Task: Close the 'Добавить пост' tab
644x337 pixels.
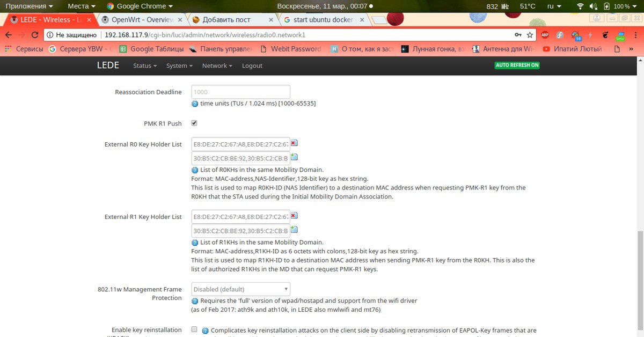Action: [271, 20]
